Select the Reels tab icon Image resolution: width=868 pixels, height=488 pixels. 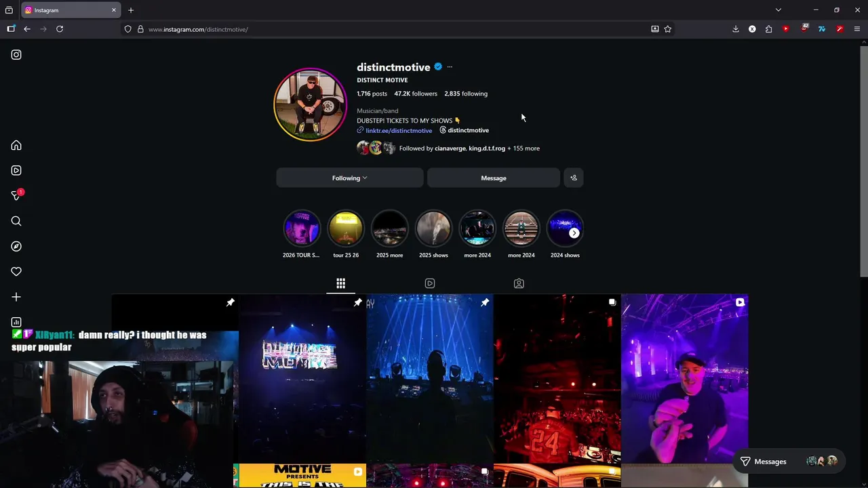coord(430,283)
